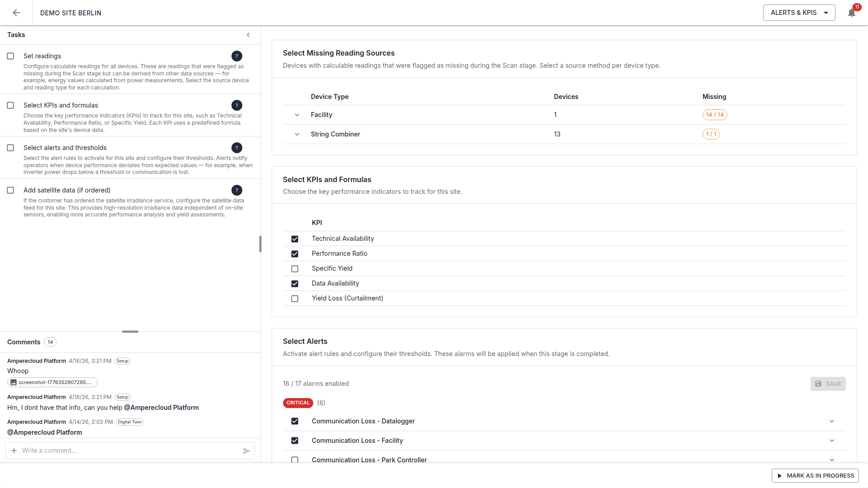Go back using the arrow icon
The width and height of the screenshot is (868, 488).
[x=16, y=13]
